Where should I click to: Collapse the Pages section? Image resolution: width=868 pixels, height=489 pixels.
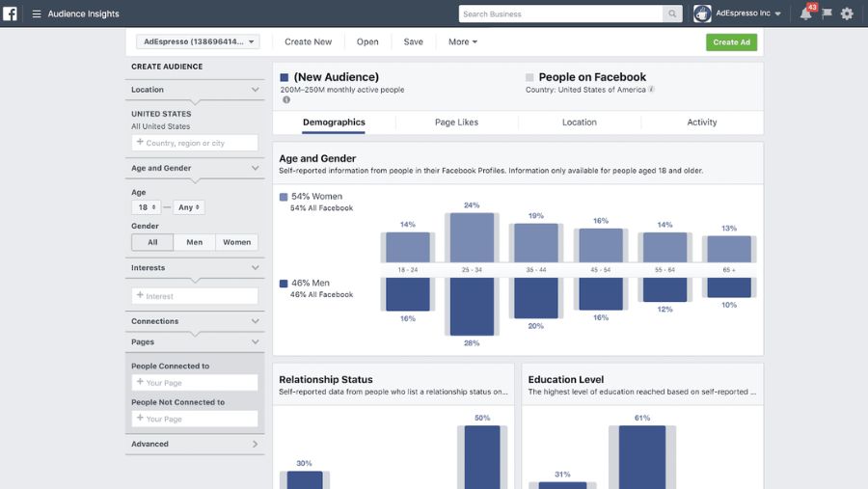click(256, 341)
